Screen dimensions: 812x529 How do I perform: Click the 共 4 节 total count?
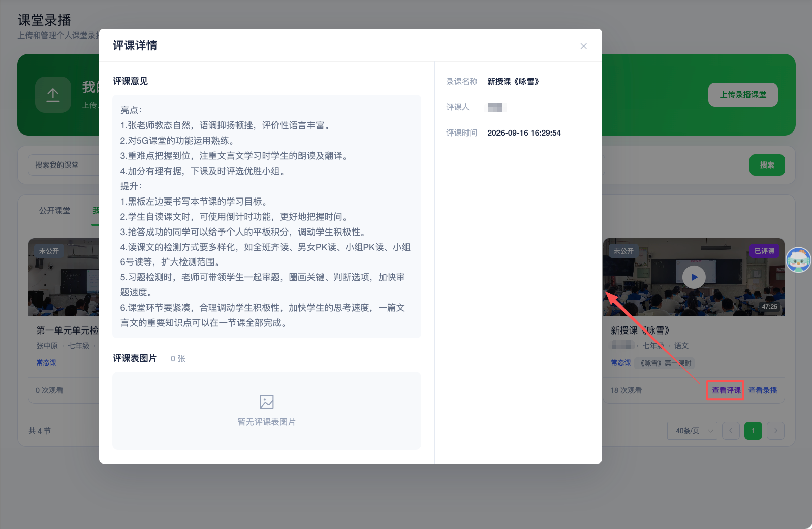pos(40,431)
